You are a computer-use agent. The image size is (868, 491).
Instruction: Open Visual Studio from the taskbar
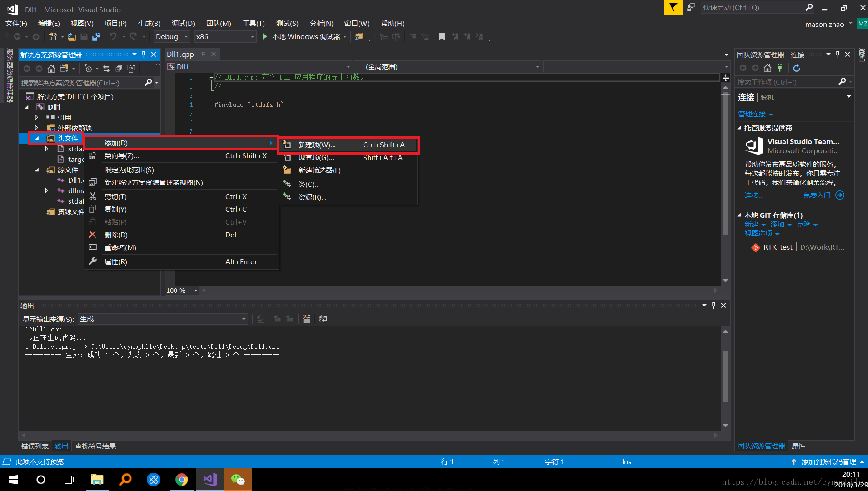click(210, 479)
